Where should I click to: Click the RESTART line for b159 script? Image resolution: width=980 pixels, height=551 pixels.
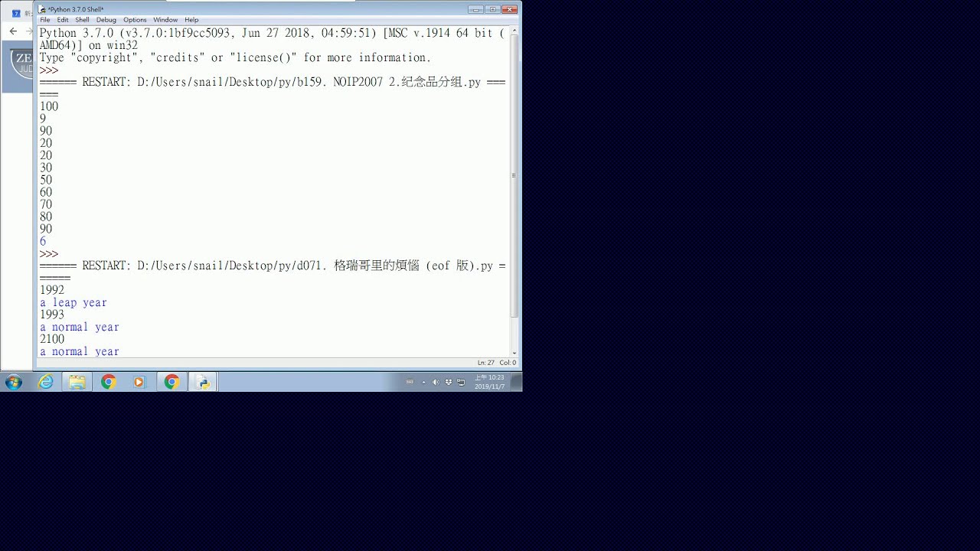[273, 82]
